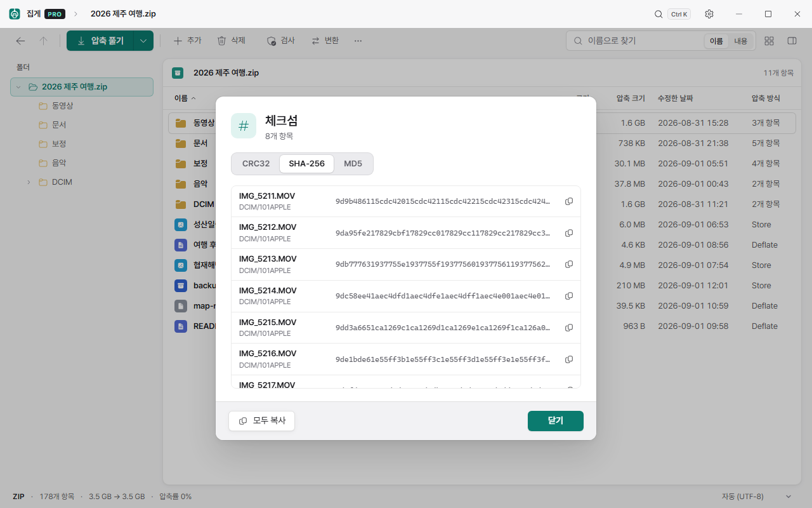Collapse the 2026 제주 여행.zip tree node
The height and width of the screenshot is (508, 812).
(x=18, y=87)
